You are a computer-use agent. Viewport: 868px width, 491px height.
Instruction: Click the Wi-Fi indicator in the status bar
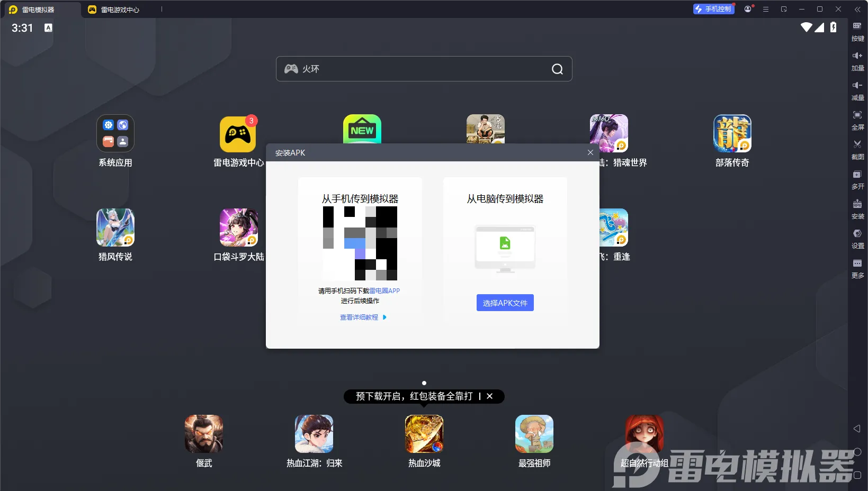(807, 27)
